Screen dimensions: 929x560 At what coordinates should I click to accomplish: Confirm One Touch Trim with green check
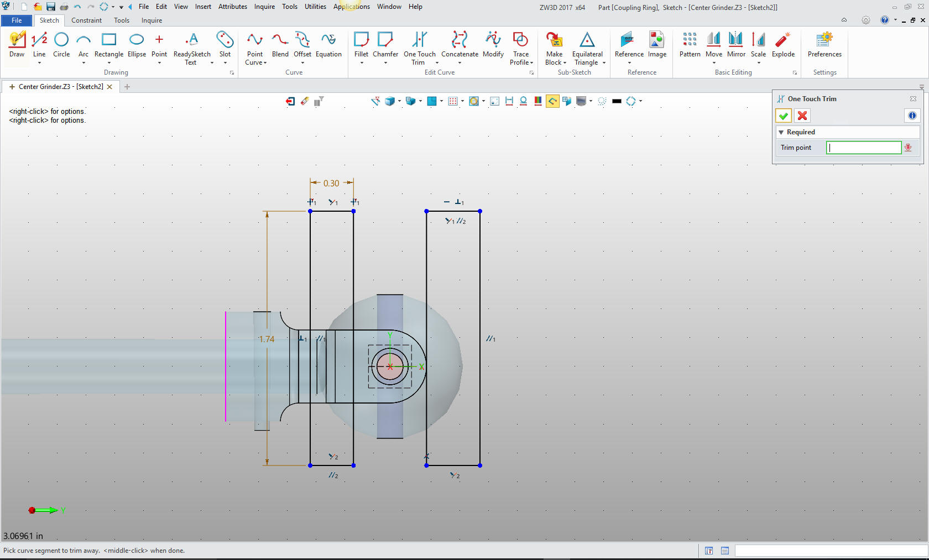tap(783, 116)
